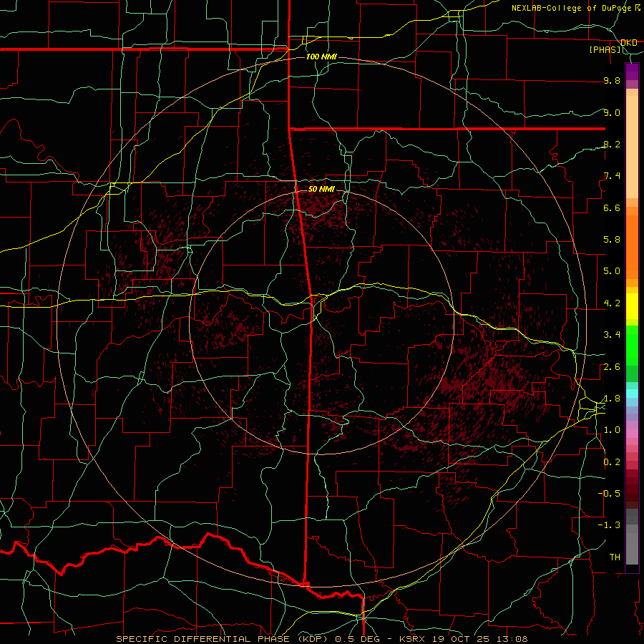Click the NEXLAB-College of DuPage label
The height and width of the screenshot is (644, 644).
(x=571, y=8)
